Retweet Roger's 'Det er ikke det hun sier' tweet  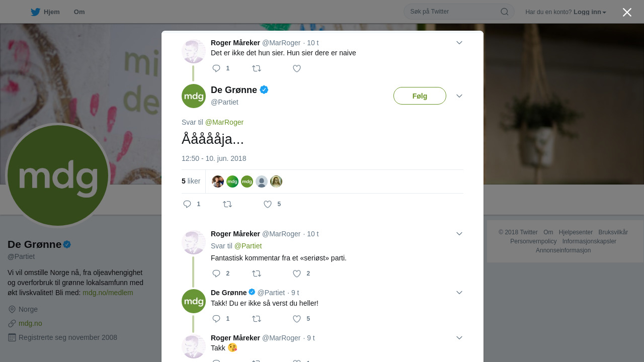click(x=257, y=68)
